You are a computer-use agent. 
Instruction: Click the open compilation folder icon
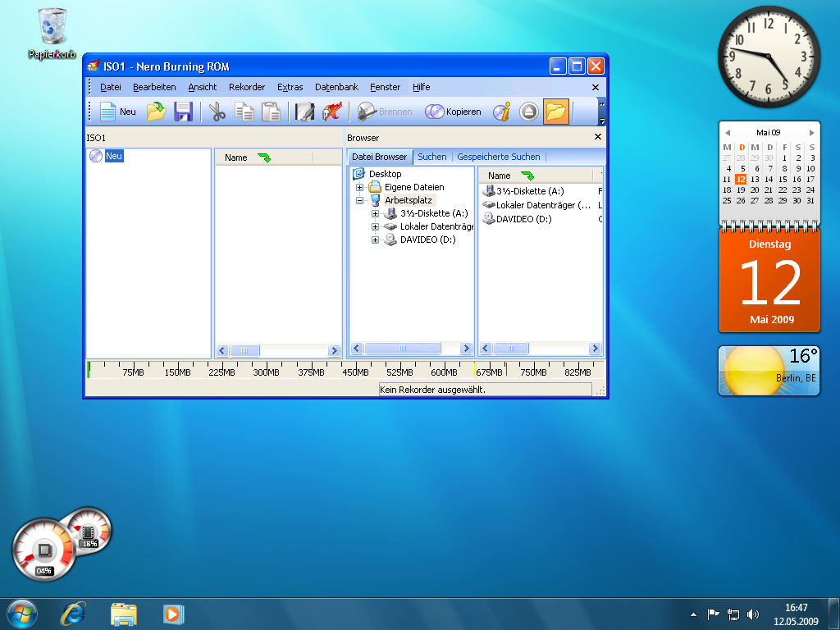[x=156, y=112]
